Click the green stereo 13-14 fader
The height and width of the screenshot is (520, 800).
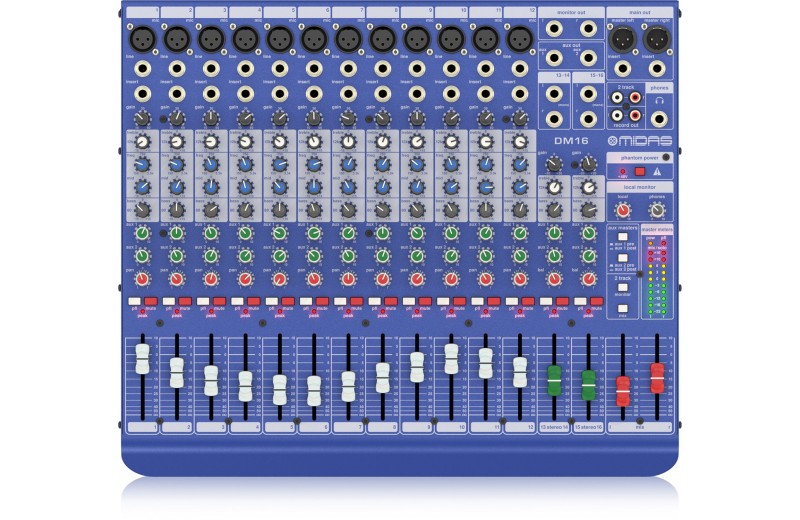[x=555, y=381]
